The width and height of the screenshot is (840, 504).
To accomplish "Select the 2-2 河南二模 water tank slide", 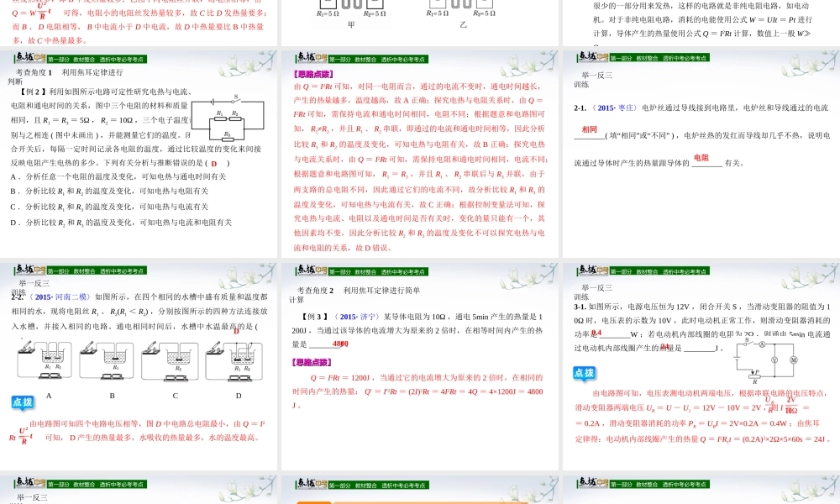I will [139, 367].
